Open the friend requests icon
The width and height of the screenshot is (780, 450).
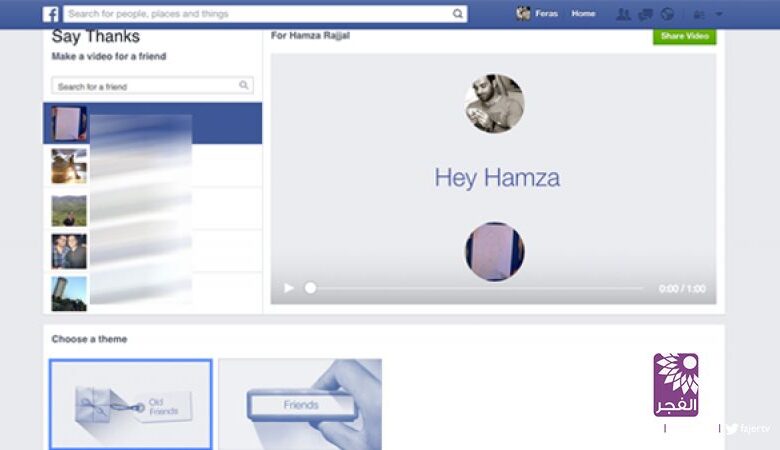(x=623, y=14)
